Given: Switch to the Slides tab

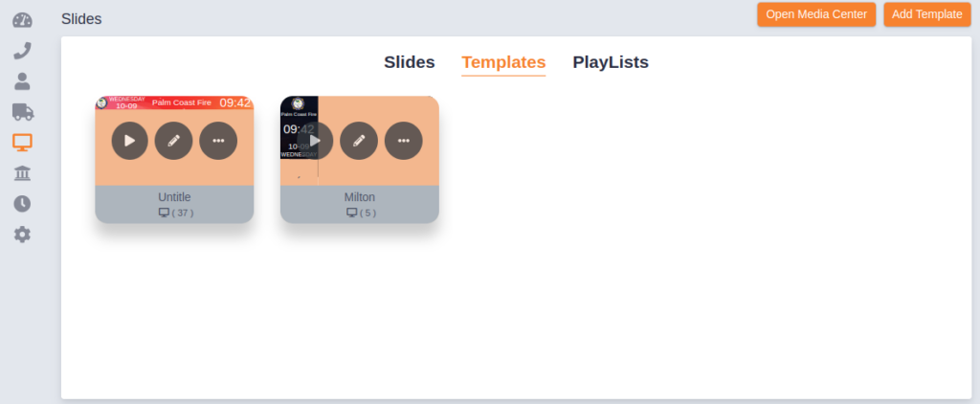Looking at the screenshot, I should click(410, 62).
